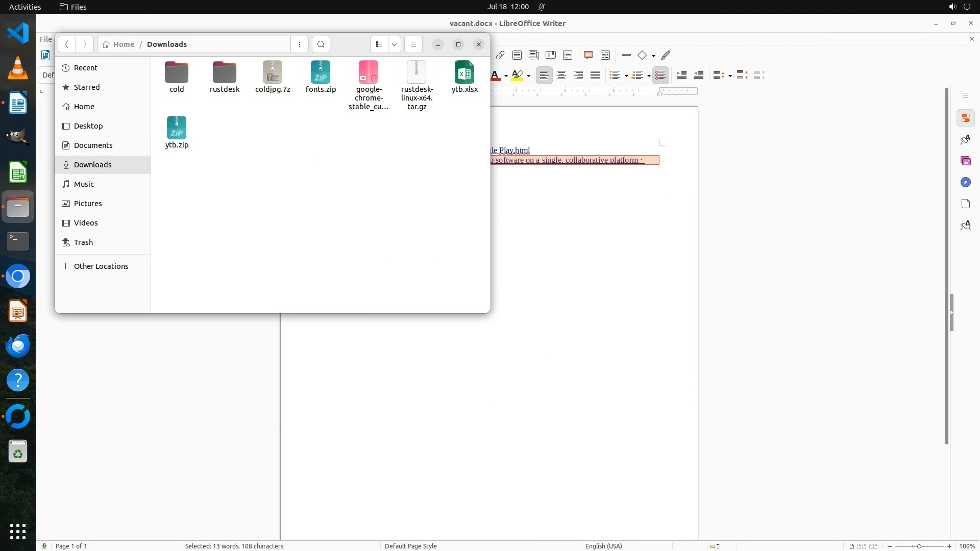The height and width of the screenshot is (551, 980).
Task: Click the zoom slider in status bar
Action: (x=919, y=546)
